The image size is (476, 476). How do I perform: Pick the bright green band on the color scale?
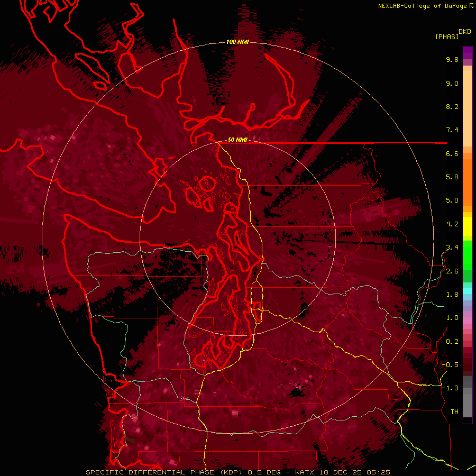pyautogui.click(x=467, y=254)
